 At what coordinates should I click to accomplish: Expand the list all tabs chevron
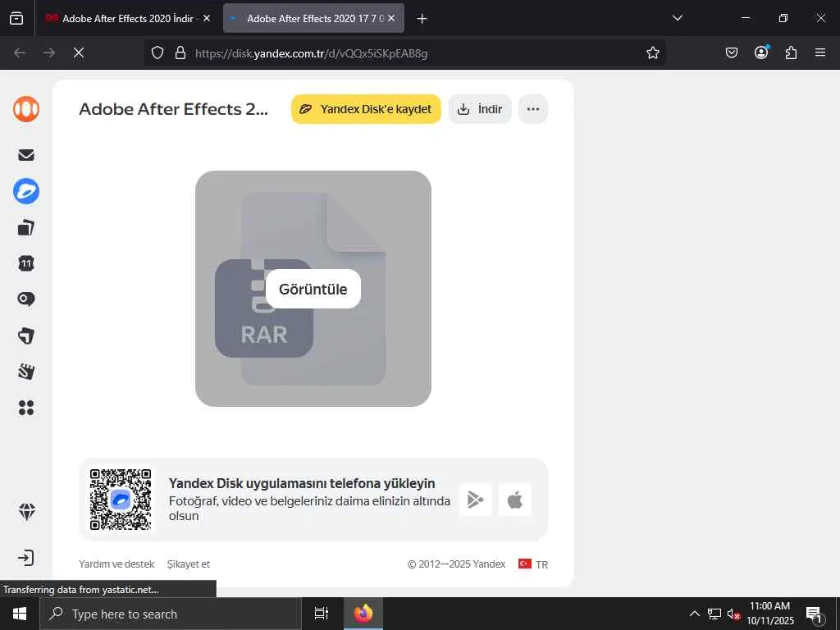[677, 18]
